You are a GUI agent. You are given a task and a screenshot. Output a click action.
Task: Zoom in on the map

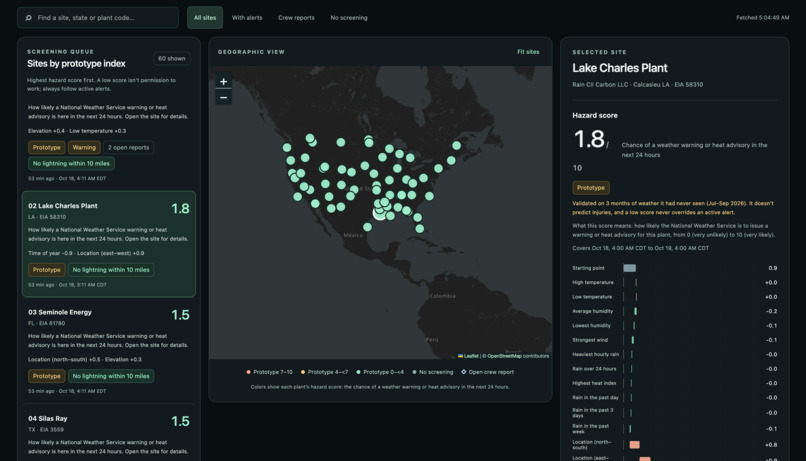pos(223,81)
